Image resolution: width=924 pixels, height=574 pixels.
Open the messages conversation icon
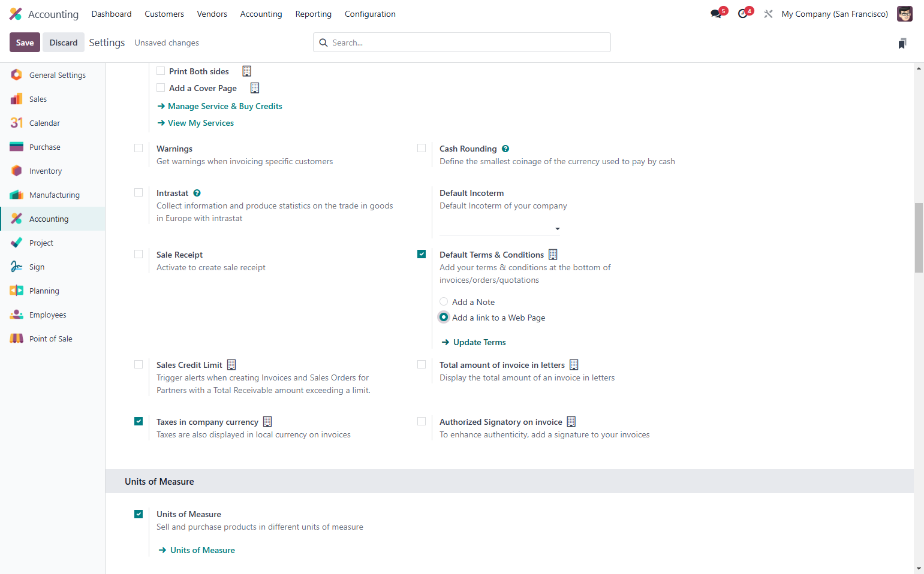716,14
